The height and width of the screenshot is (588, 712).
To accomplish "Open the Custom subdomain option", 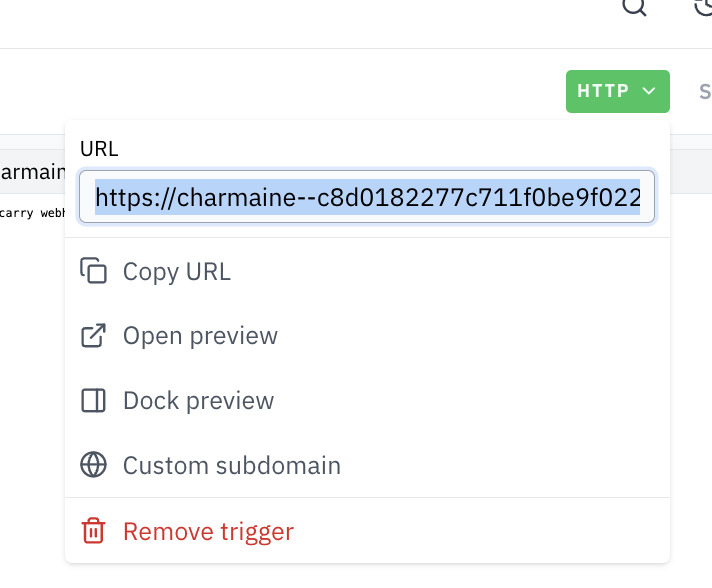I will 231,466.
